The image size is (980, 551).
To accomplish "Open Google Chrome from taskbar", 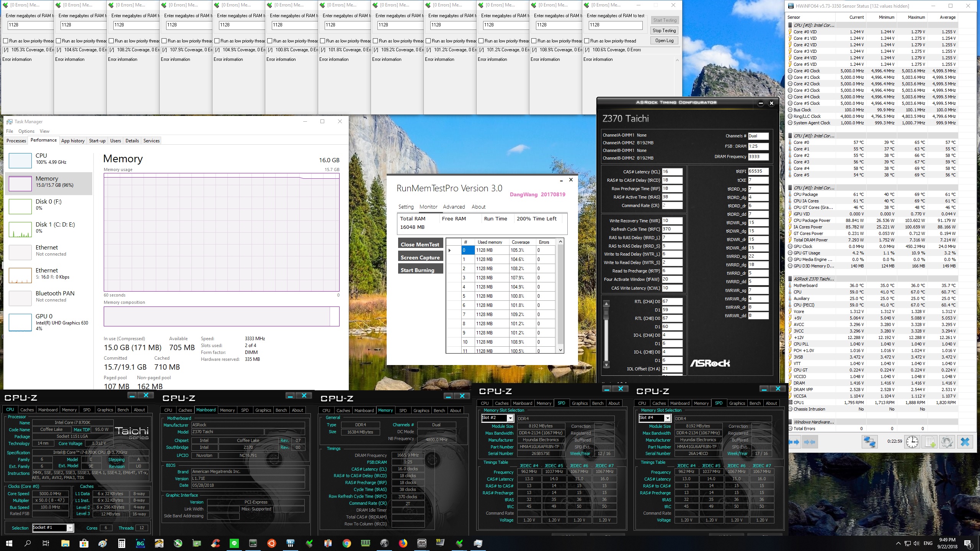I will coord(347,543).
